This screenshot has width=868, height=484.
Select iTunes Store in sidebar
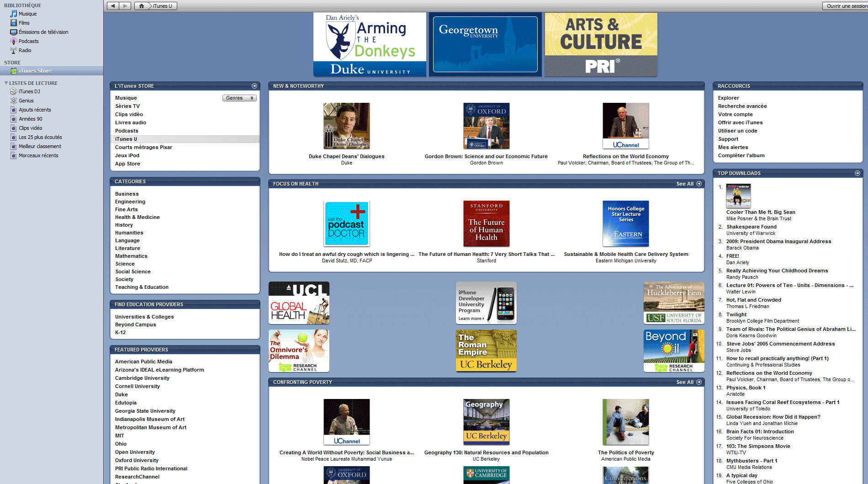tap(52, 71)
